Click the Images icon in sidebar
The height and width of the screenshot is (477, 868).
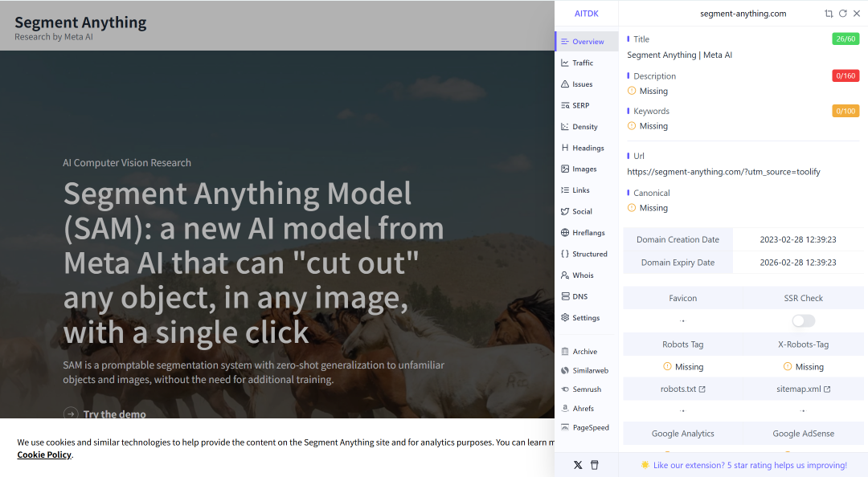[565, 169]
